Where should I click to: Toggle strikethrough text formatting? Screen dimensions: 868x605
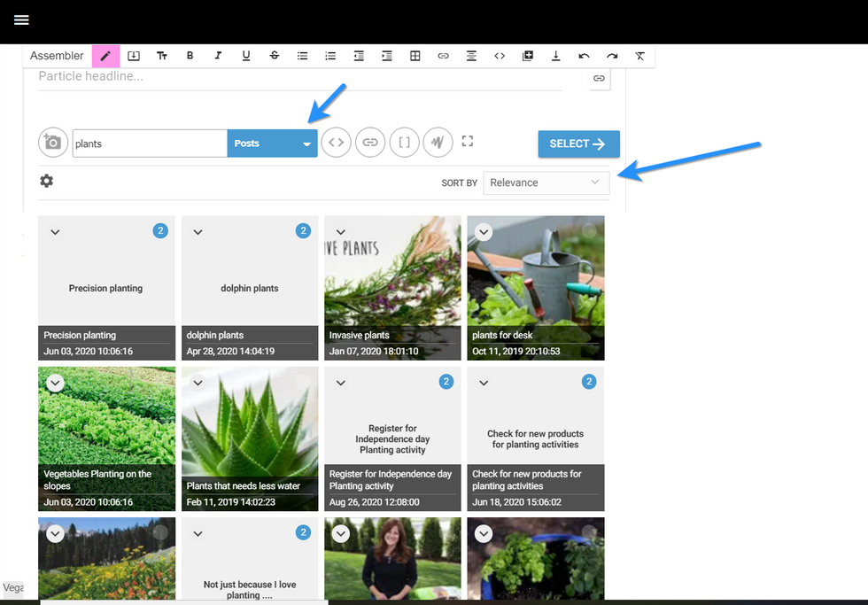pos(275,56)
